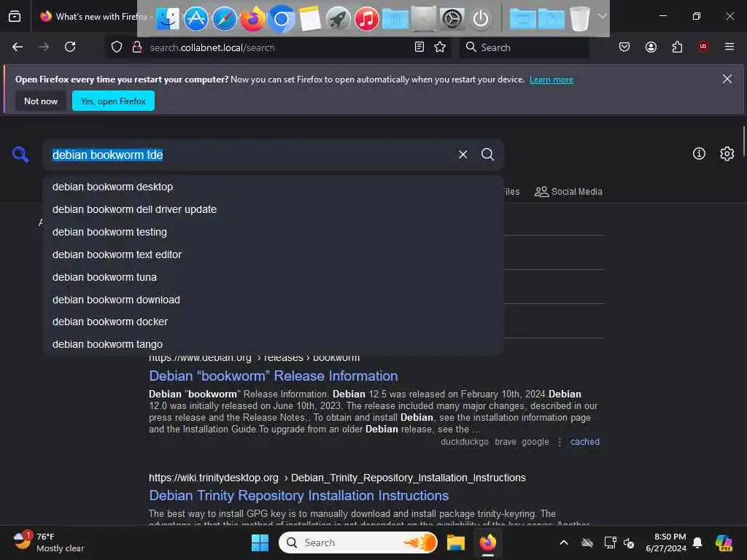
Task: Pick suggestion debian bookworm download
Action: click(273, 300)
